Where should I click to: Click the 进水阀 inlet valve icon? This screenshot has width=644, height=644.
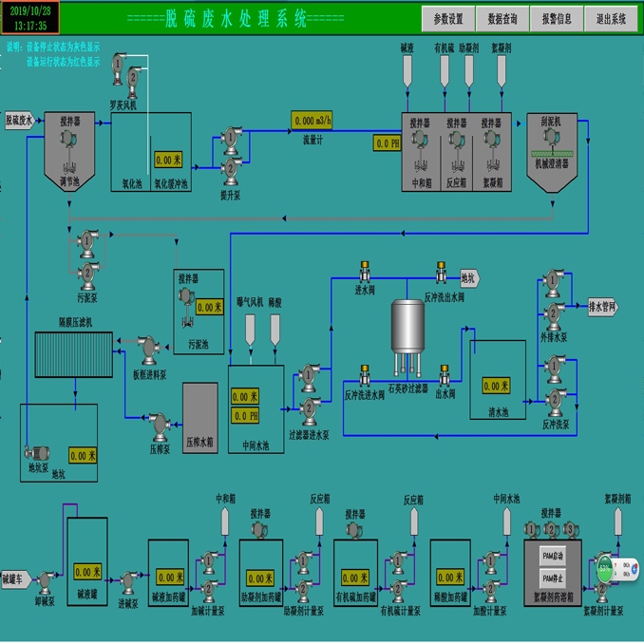coord(365,272)
